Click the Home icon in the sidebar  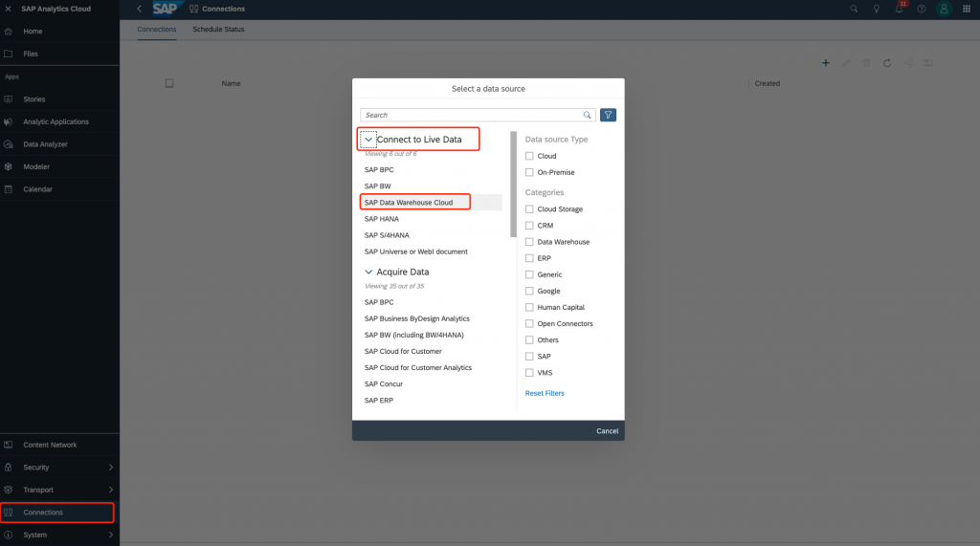tap(8, 32)
